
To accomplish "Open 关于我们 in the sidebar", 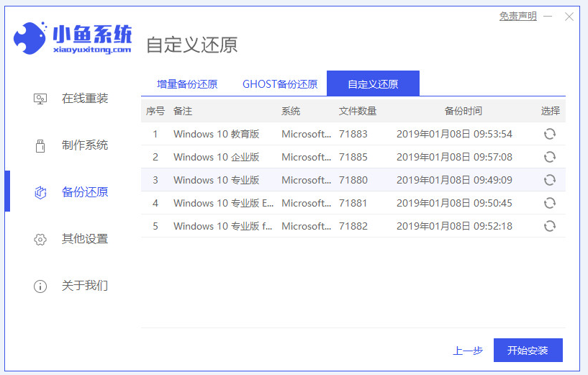I will [85, 285].
